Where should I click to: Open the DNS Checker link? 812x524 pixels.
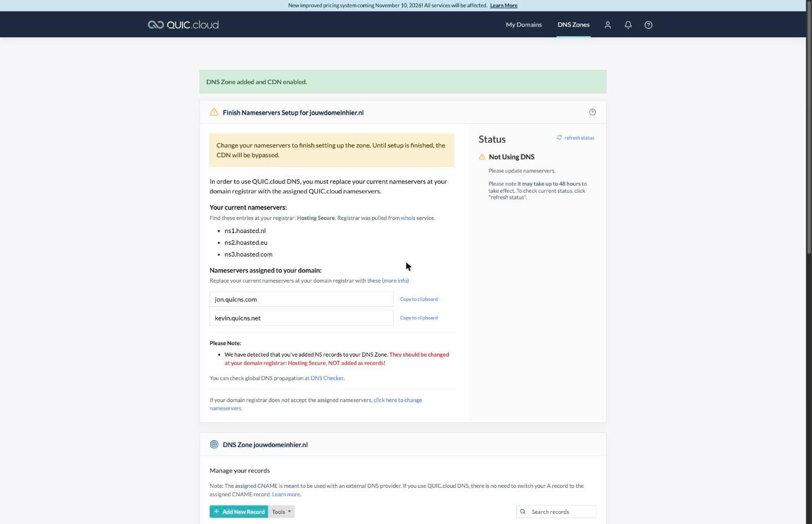(x=327, y=378)
